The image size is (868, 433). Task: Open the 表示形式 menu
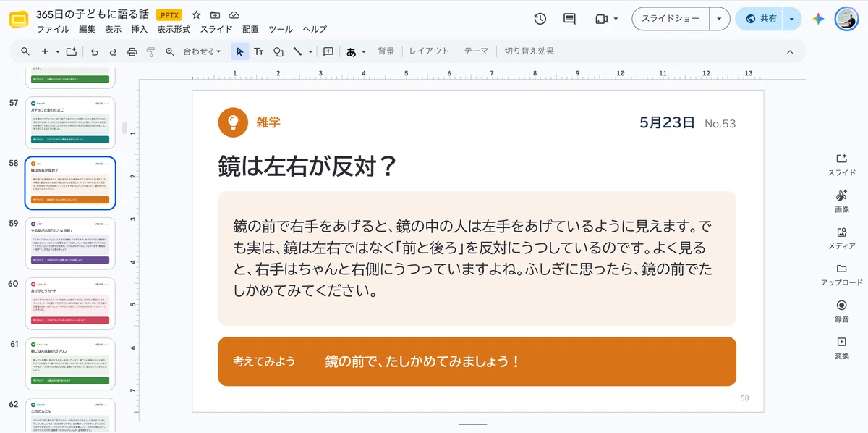pos(174,30)
